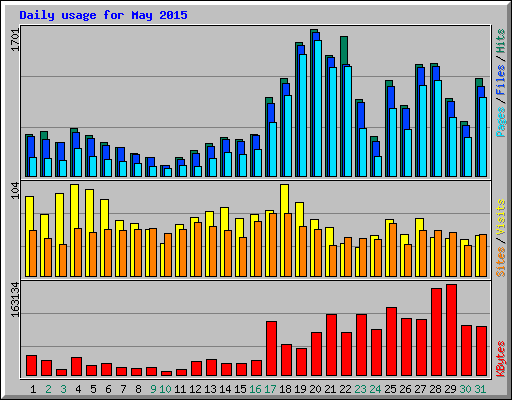This screenshot has width=512, height=400.
Task: Click the green "Hits" legend label
Action: pyautogui.click(x=501, y=41)
